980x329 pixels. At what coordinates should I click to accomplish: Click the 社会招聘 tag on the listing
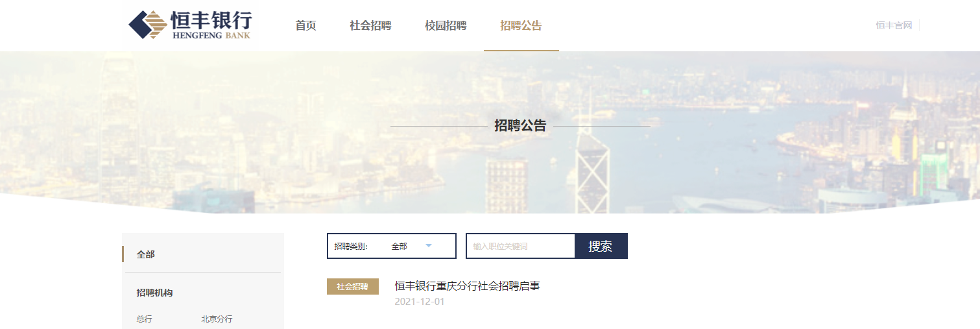click(x=353, y=286)
